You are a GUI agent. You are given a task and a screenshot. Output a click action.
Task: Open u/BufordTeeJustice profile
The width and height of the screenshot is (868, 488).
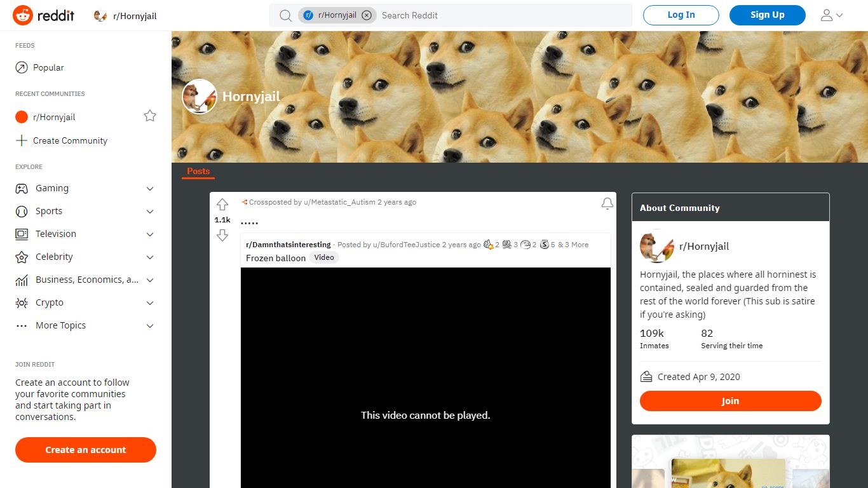click(x=406, y=245)
